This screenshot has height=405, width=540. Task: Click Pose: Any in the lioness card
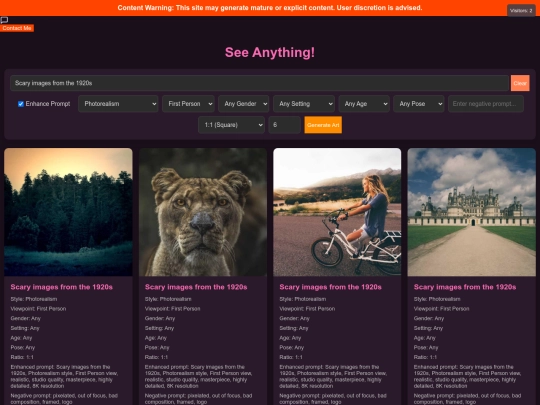pos(157,347)
